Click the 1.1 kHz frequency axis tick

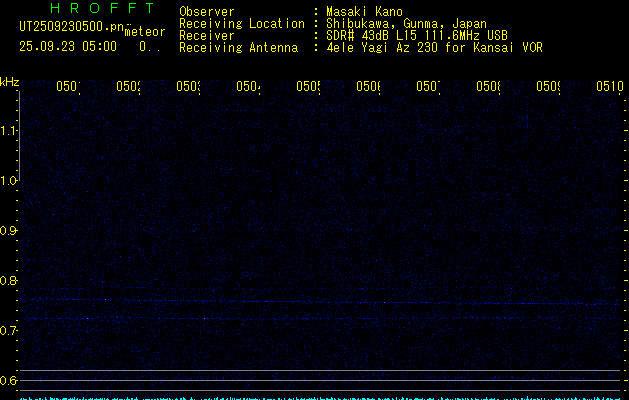tap(9, 131)
